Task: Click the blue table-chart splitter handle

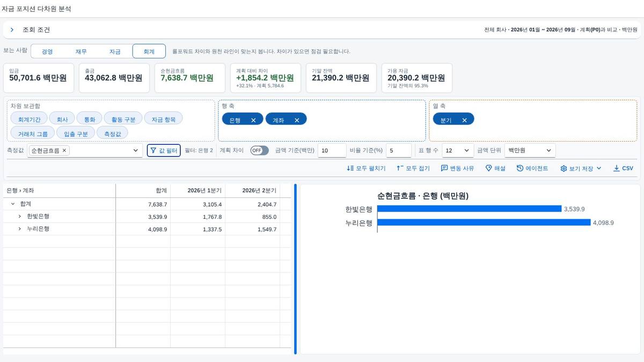Action: [295, 269]
